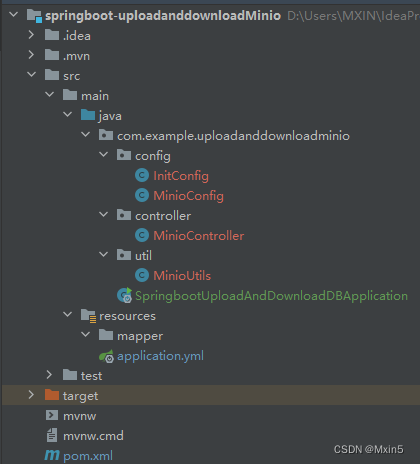This screenshot has width=420, height=464.
Task: Select the com.example.uploadanddownloadminio package
Action: (233, 136)
